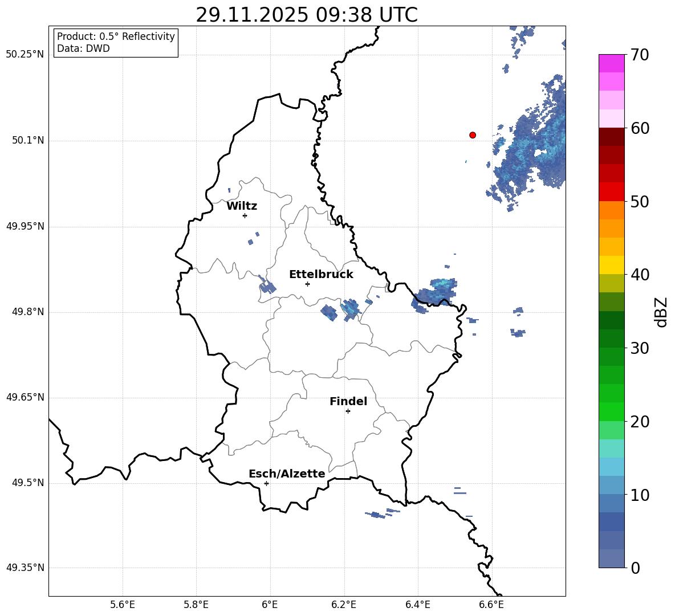The width and height of the screenshot is (675, 616).
Task: Click the colorbar tick label 30
Action: pyautogui.click(x=640, y=348)
